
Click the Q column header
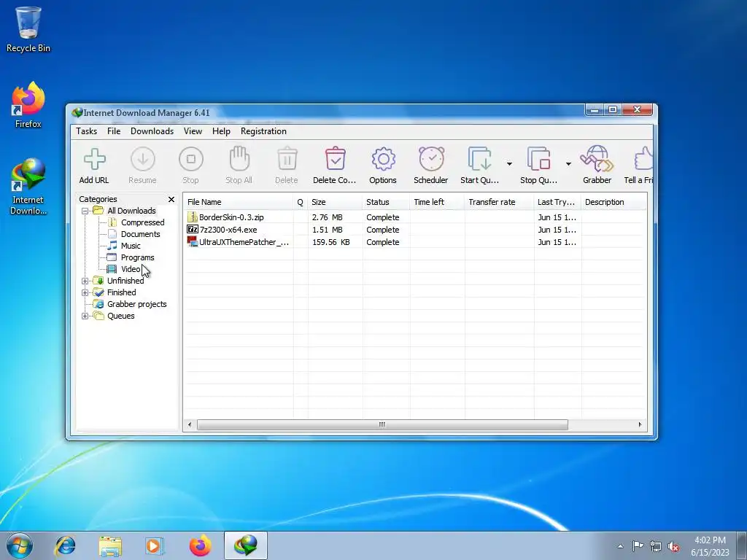click(x=301, y=202)
